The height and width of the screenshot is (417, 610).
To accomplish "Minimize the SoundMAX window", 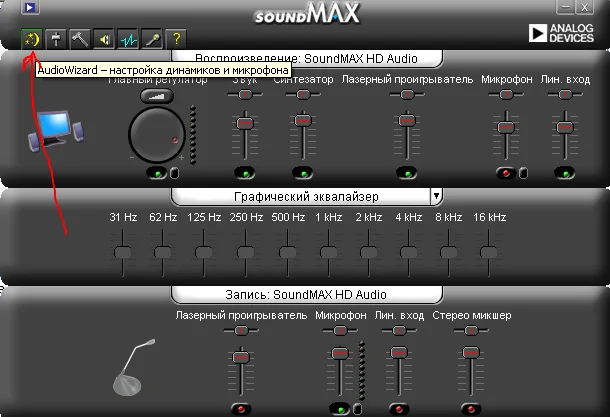I will tap(566, 7).
